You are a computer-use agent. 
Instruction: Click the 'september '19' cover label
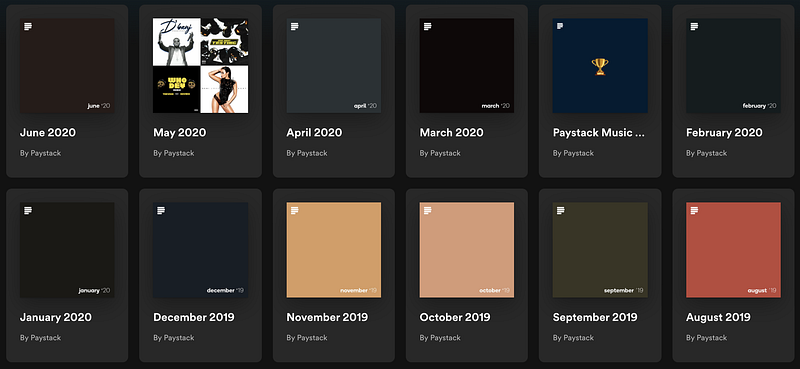pyautogui.click(x=623, y=290)
